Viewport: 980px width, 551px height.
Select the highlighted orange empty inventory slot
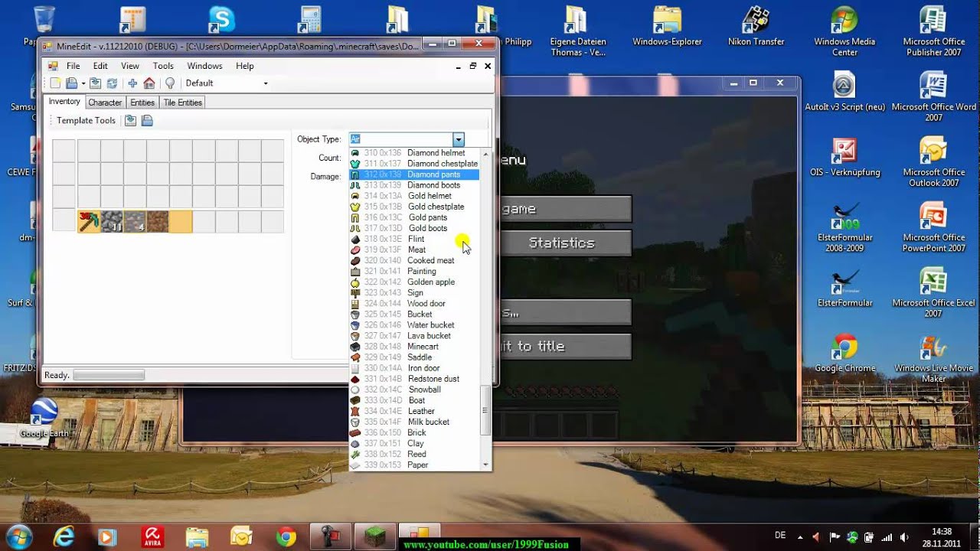[x=181, y=221]
